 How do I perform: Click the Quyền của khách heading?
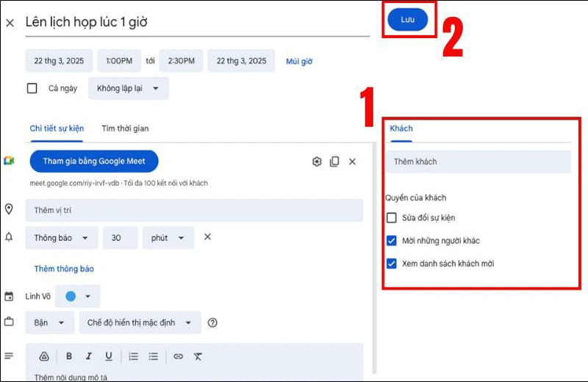(416, 198)
